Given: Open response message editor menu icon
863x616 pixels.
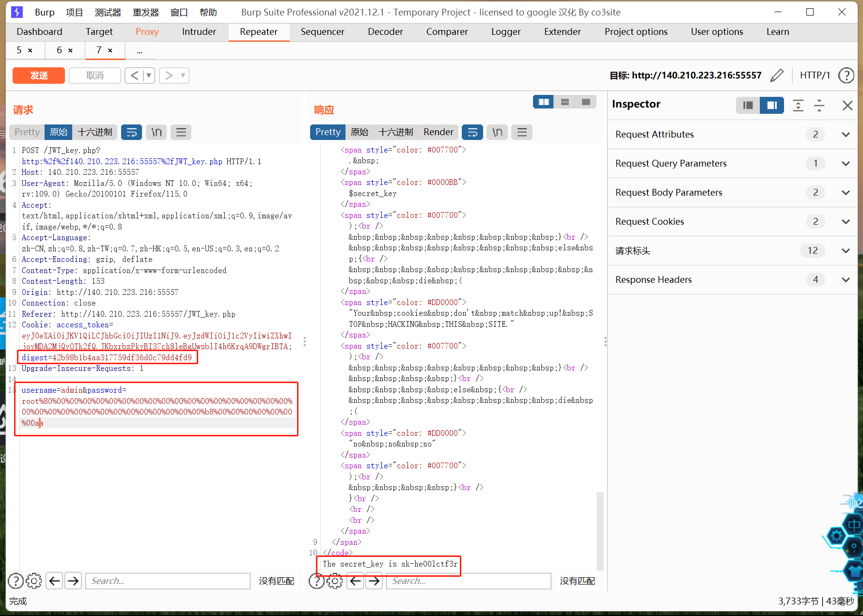Looking at the screenshot, I should [522, 132].
